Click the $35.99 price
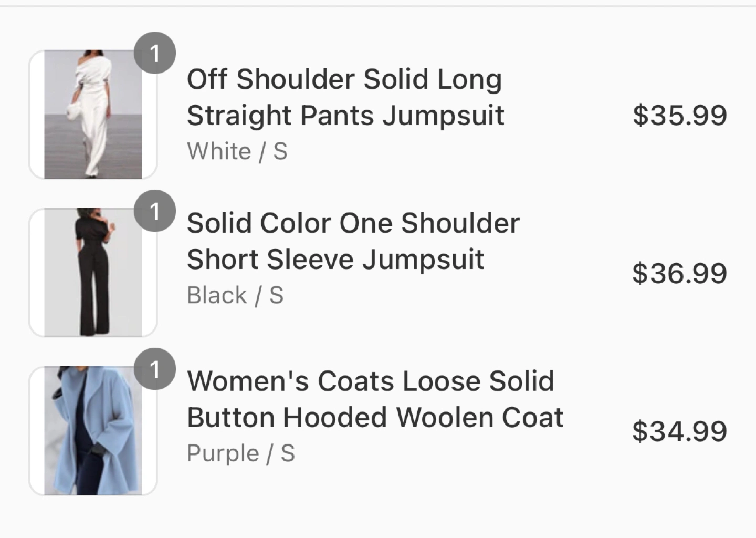The image size is (756, 538). click(679, 116)
